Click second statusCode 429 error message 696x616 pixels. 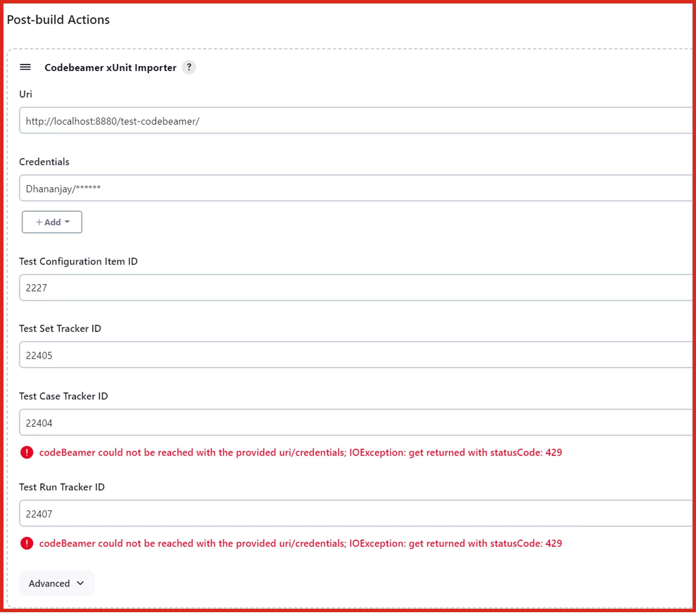coord(300,543)
